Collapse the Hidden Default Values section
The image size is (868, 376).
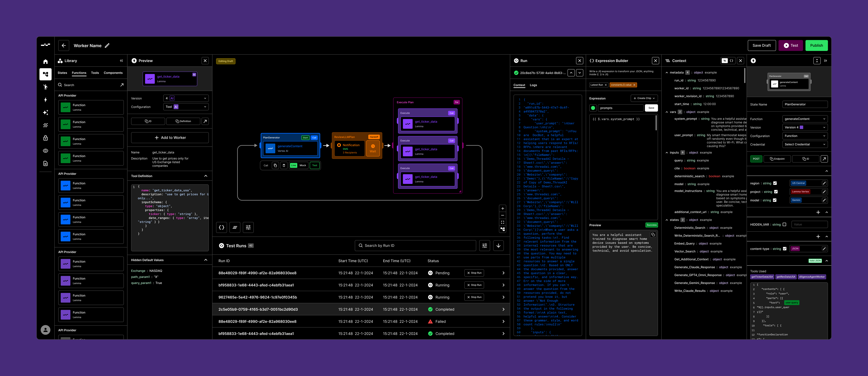tap(206, 260)
